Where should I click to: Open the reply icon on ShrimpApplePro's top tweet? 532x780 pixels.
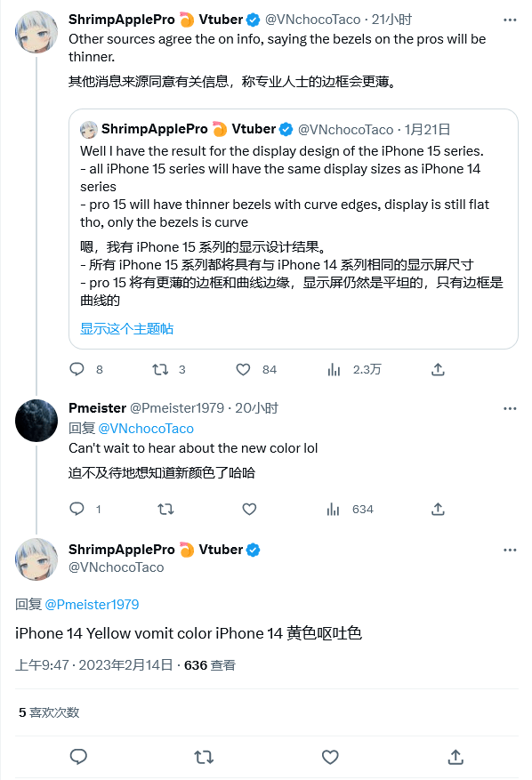coord(78,369)
